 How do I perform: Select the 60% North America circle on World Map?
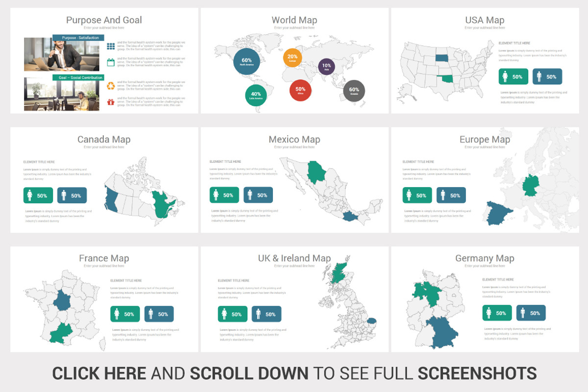coord(246,61)
